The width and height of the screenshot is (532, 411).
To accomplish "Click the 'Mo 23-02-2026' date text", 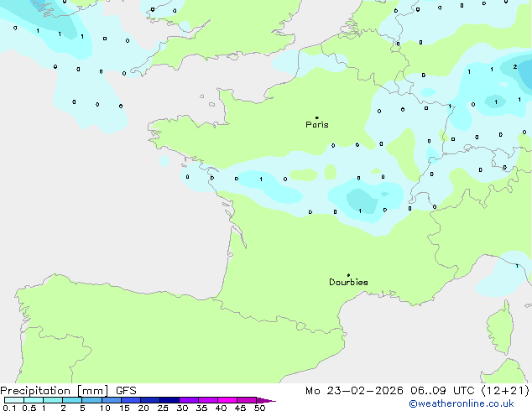I will pyautogui.click(x=354, y=391).
